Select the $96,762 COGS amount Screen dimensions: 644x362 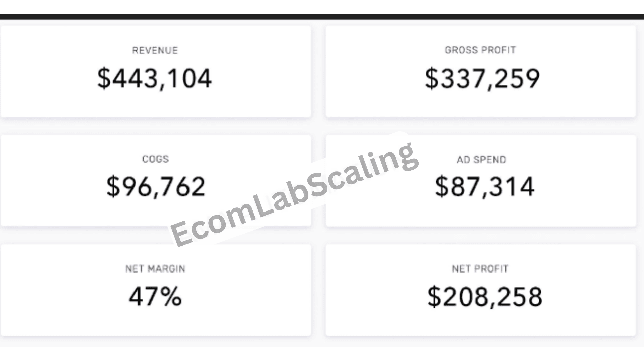(x=155, y=187)
